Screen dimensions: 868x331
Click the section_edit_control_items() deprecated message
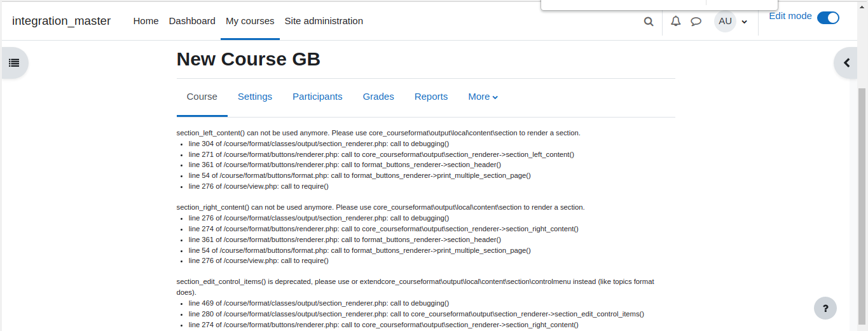click(415, 287)
